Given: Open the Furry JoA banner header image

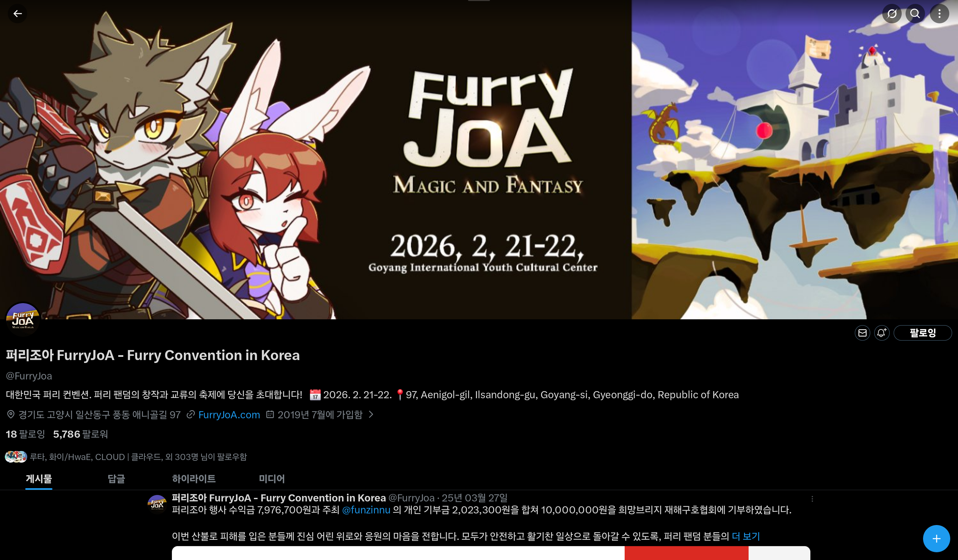Looking at the screenshot, I should [479, 159].
